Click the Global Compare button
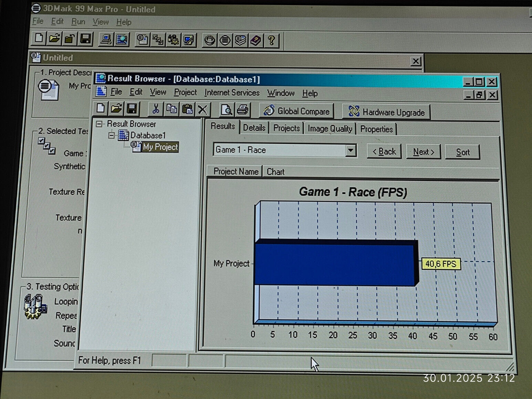This screenshot has height=399, width=532. coord(296,111)
